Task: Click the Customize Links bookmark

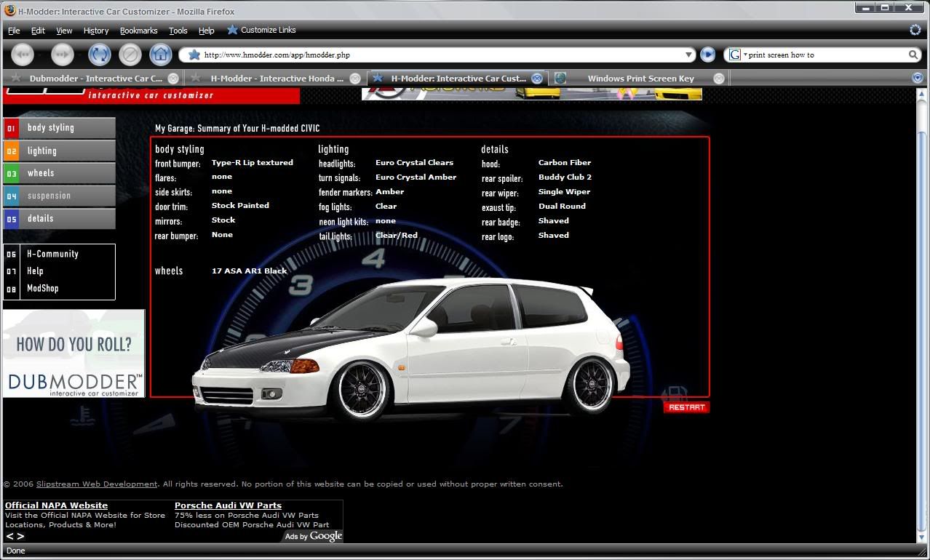Action: point(268,30)
